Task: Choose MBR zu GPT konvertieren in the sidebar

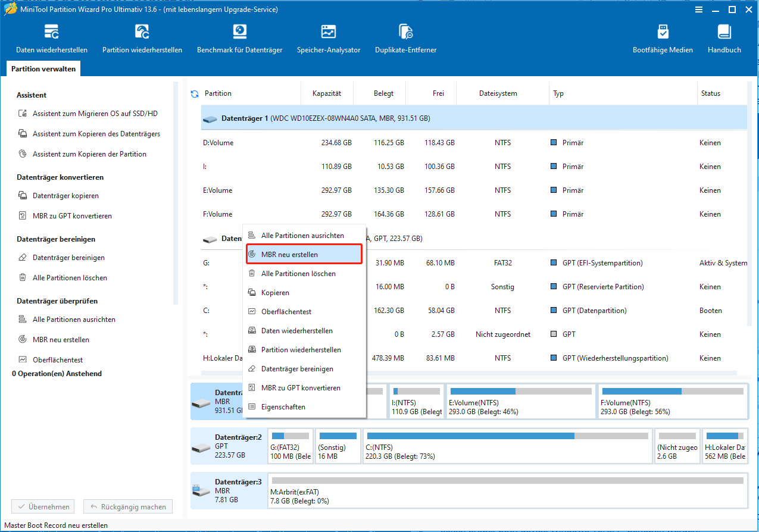Action: (65, 216)
